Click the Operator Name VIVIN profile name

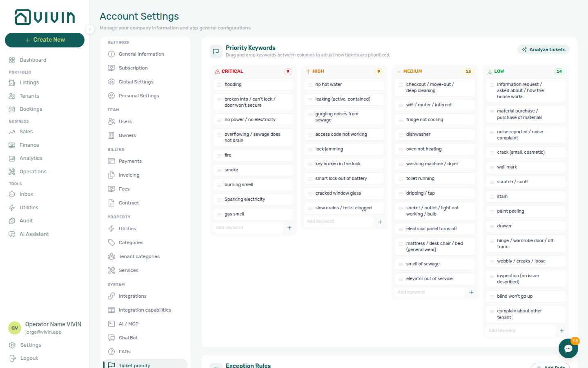[x=53, y=324]
